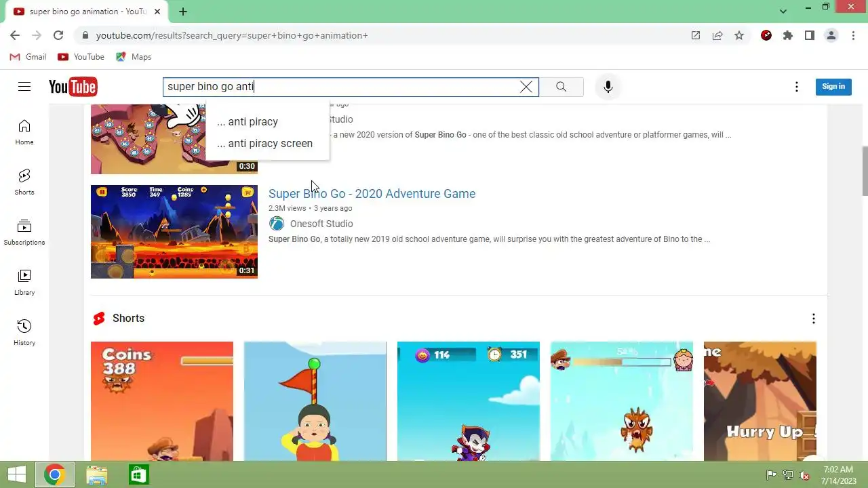The width and height of the screenshot is (868, 488).
Task: Open the Action Center flag icon
Action: pos(771,475)
